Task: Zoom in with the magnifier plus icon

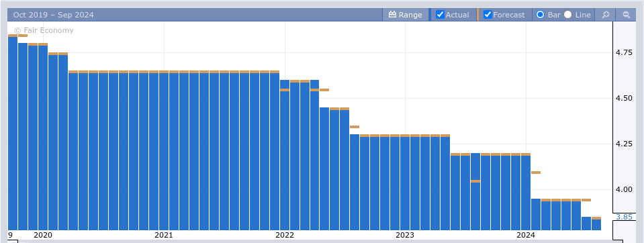Action: [606, 15]
